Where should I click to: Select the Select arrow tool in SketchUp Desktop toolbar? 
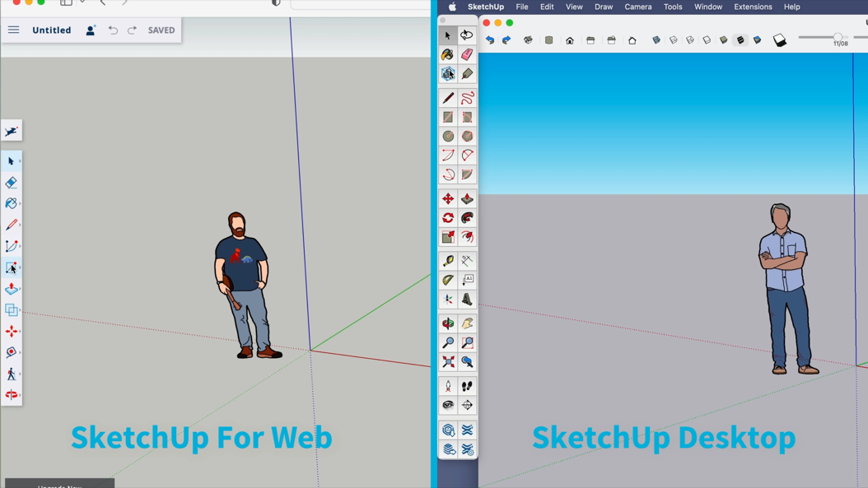click(448, 35)
